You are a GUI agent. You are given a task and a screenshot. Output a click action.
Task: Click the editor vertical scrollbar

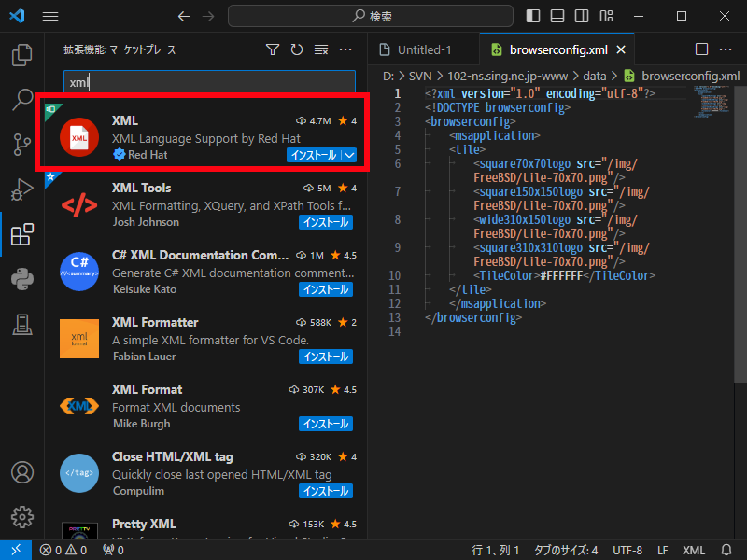(x=740, y=234)
